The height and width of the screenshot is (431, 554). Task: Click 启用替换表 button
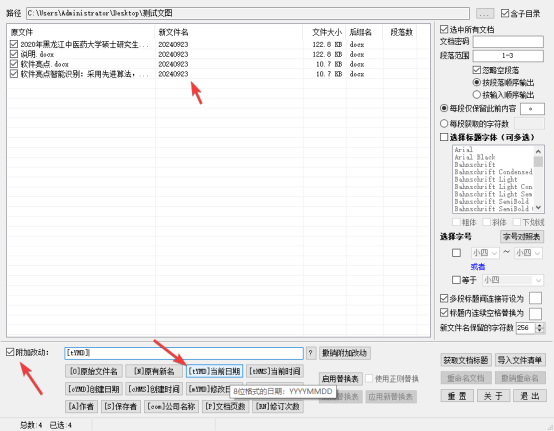pyautogui.click(x=340, y=379)
